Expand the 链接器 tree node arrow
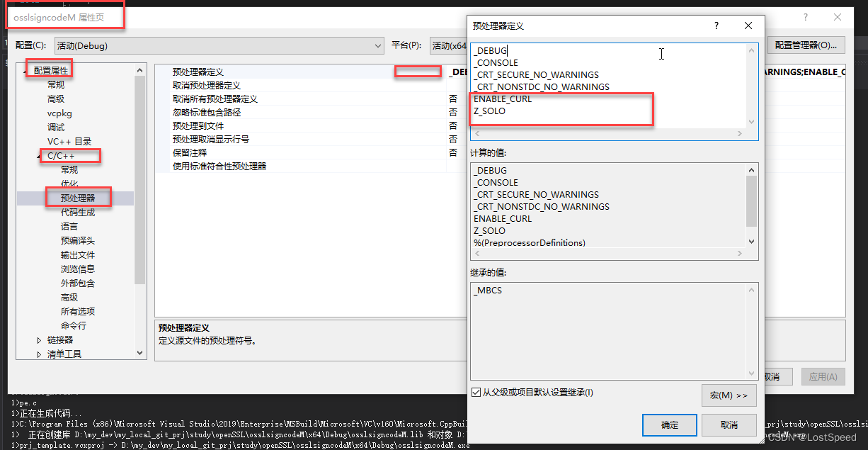This screenshot has height=450, width=868. pos(40,340)
